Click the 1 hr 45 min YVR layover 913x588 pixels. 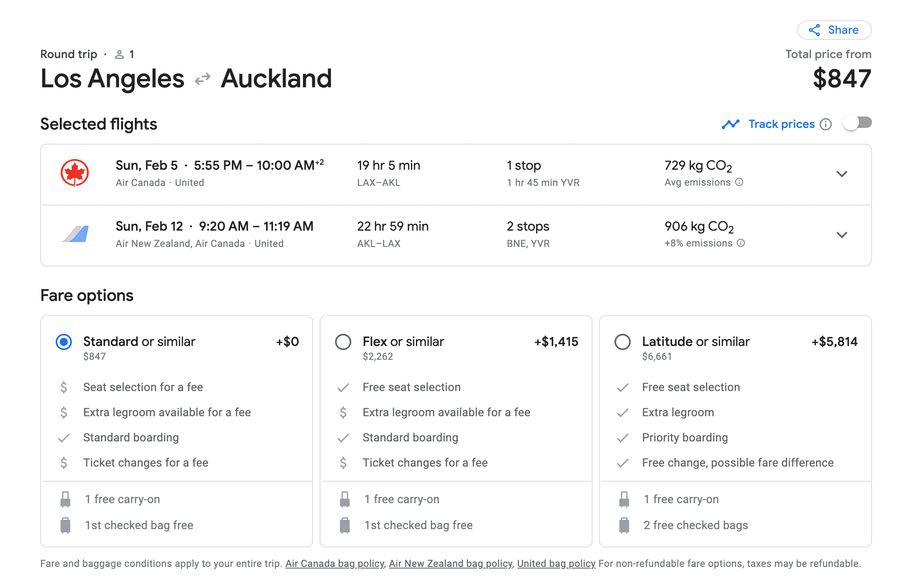543,183
